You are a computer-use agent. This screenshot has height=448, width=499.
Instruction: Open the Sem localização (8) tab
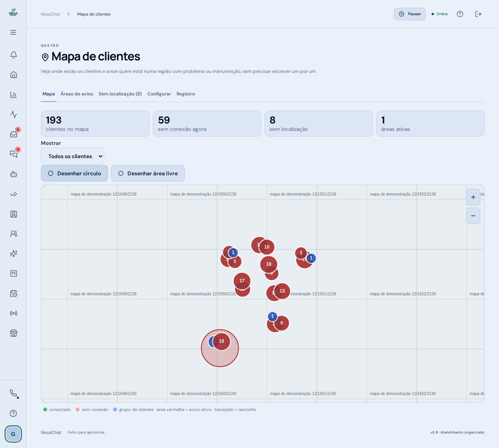tap(120, 94)
